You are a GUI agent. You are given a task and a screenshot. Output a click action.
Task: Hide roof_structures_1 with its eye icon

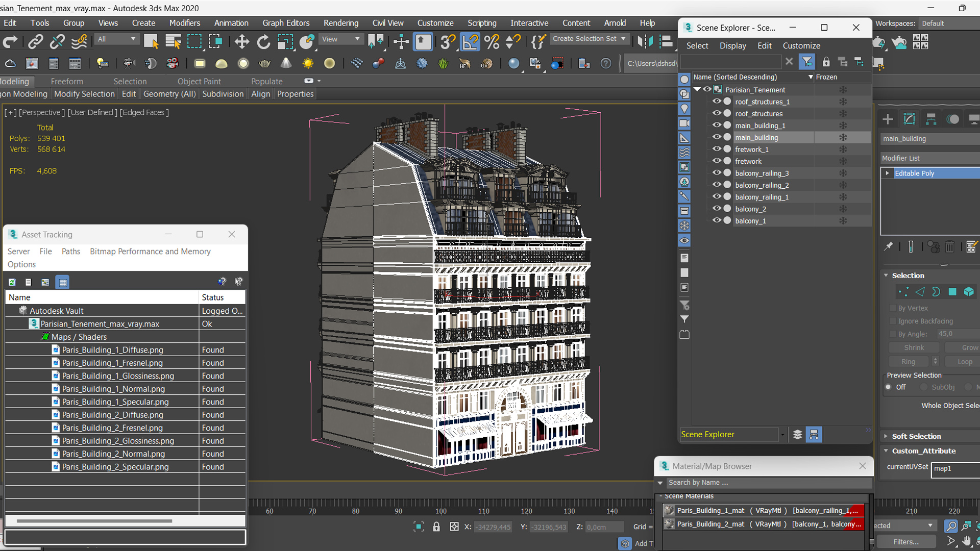click(x=717, y=102)
